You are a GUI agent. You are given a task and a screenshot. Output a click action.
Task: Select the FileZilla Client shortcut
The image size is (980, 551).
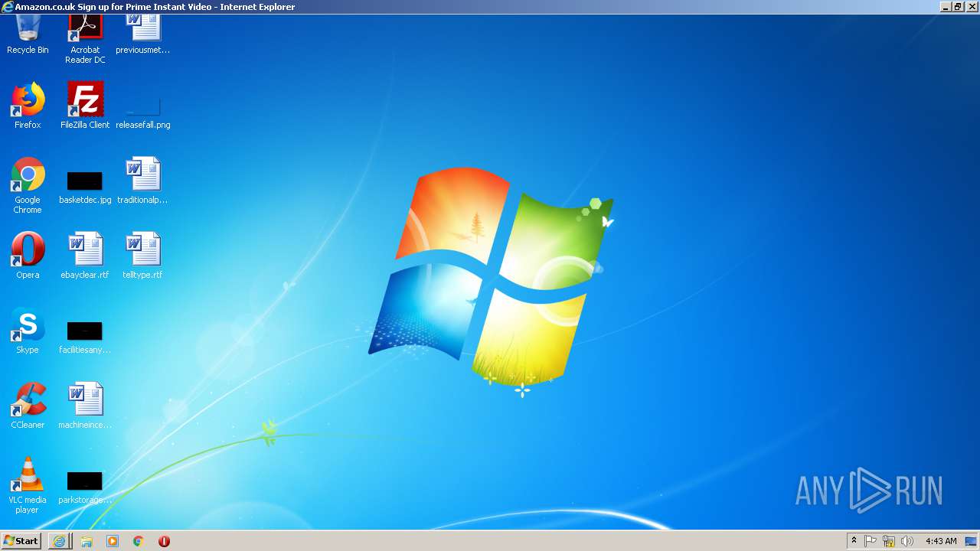point(85,106)
